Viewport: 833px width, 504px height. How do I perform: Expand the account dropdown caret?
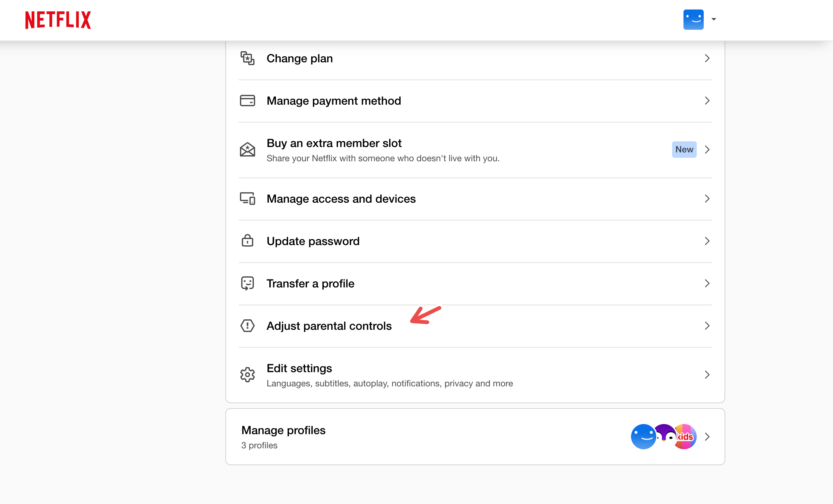pos(714,19)
